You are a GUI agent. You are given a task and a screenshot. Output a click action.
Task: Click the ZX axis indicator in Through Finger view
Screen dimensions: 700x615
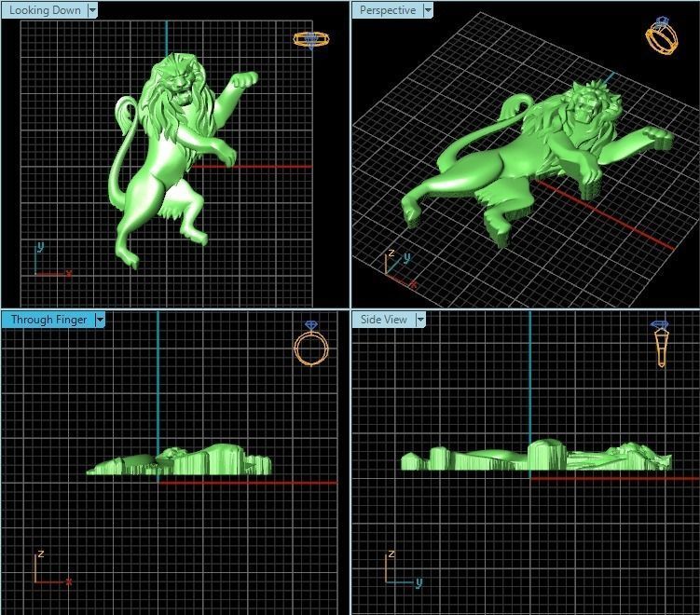(53, 567)
